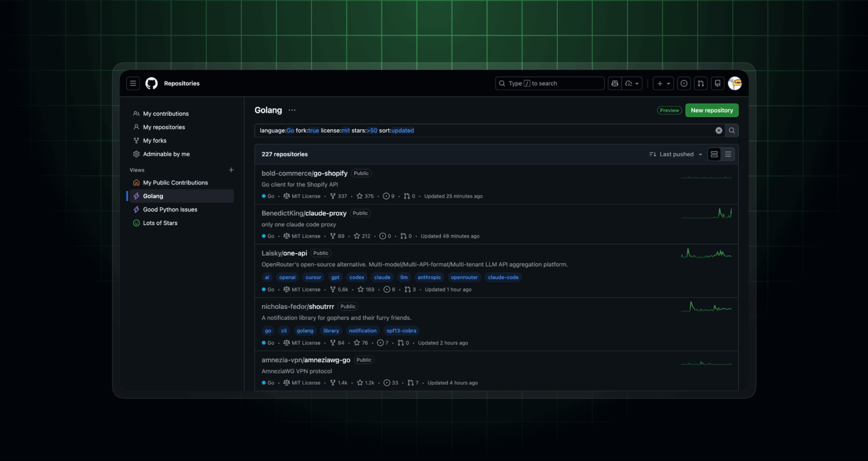Open the GitHub Copilot icon
868x461 pixels.
(614, 83)
